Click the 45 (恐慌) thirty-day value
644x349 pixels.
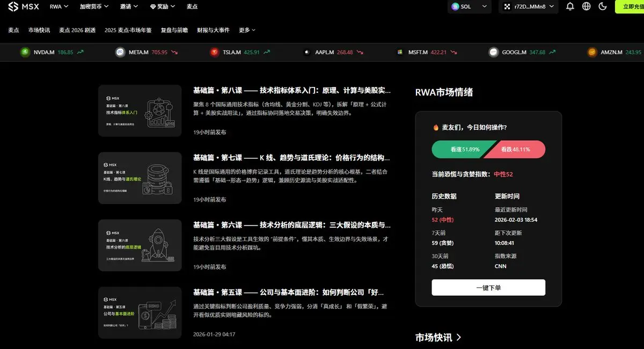click(x=443, y=266)
